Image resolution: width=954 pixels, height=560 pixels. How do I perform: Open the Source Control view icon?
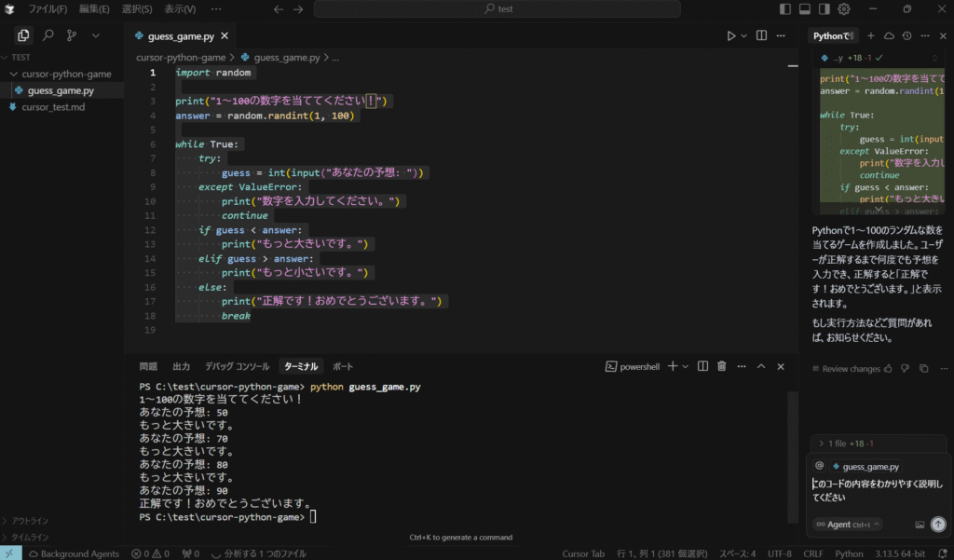tap(72, 36)
